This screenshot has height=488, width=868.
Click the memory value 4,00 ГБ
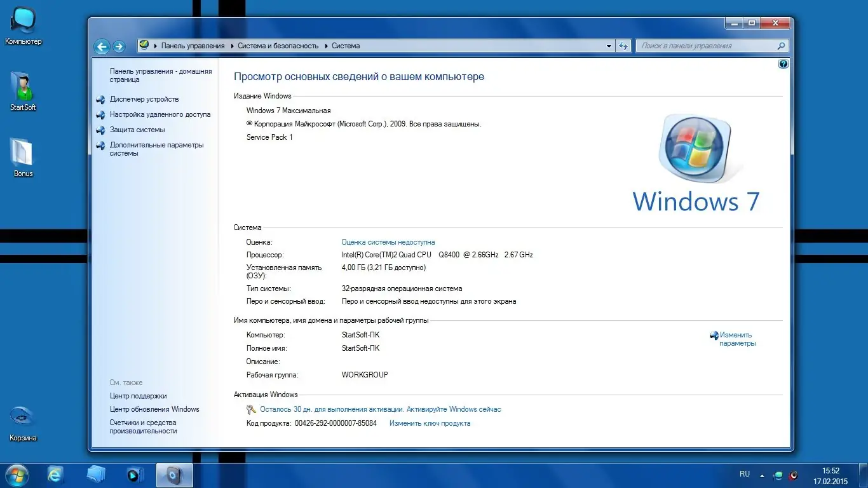(x=383, y=268)
